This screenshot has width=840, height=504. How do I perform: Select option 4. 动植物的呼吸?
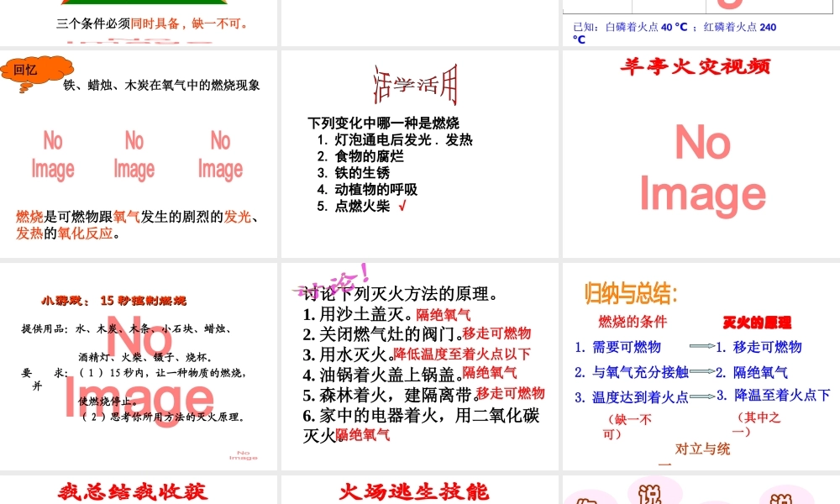(x=367, y=190)
